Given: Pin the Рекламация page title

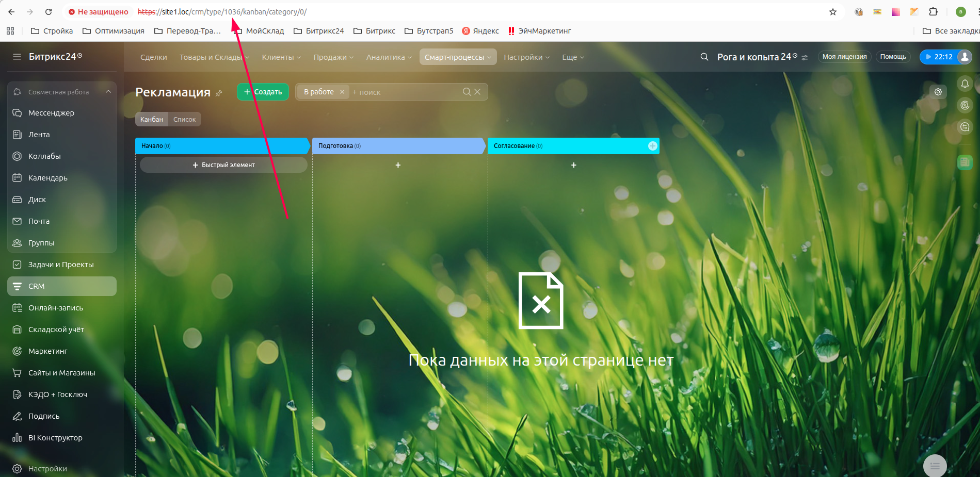Looking at the screenshot, I should pos(219,93).
